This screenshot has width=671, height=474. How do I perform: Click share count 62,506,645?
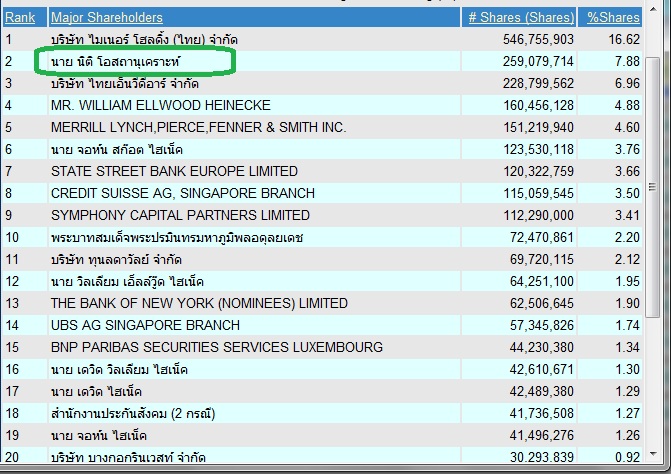pos(541,303)
